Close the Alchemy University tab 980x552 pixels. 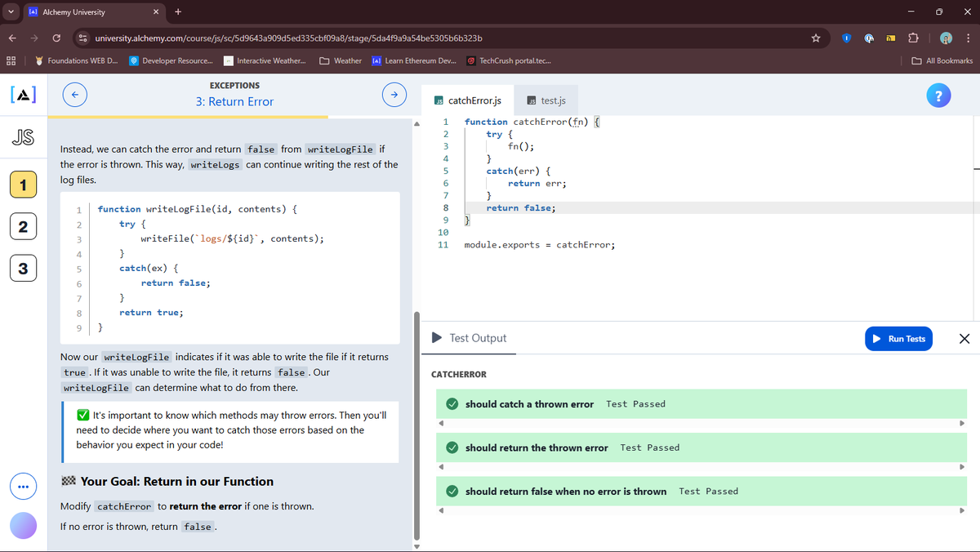tap(156, 12)
